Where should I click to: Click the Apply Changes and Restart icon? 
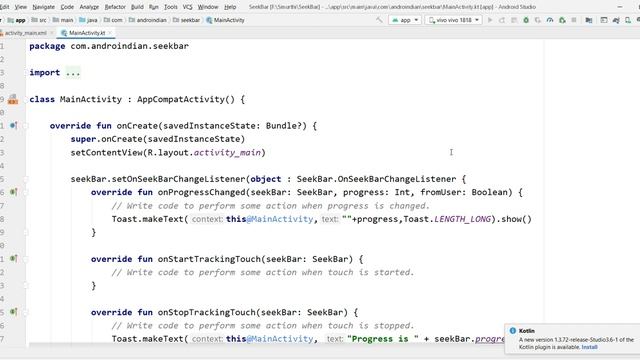click(x=502, y=20)
